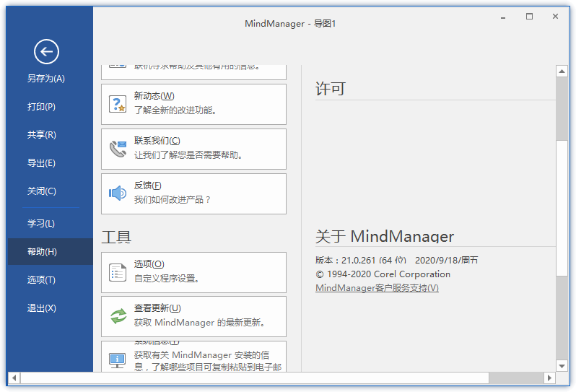Click the What's New (新动态) question mark icon
The width and height of the screenshot is (576, 392).
117,104
